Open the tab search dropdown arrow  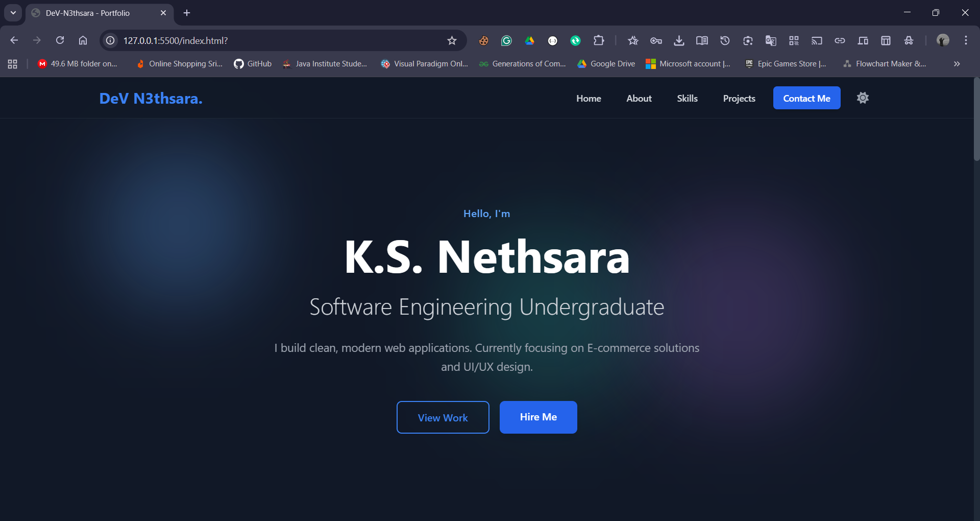click(13, 13)
